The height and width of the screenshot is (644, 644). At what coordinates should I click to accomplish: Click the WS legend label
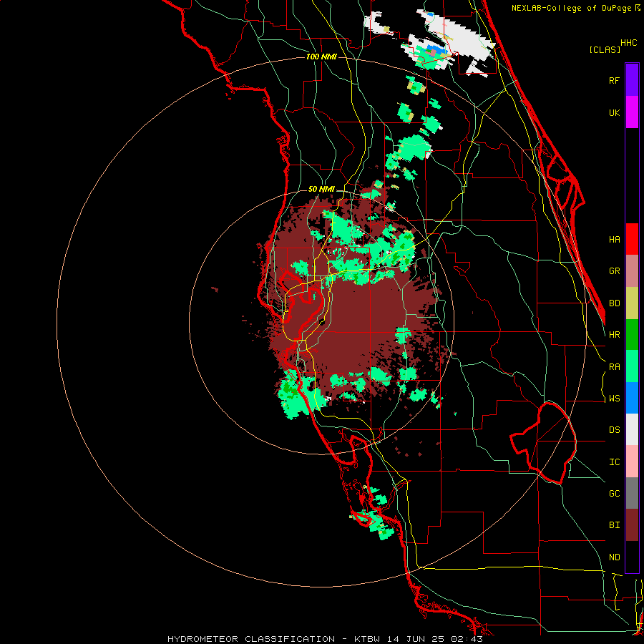coord(614,399)
